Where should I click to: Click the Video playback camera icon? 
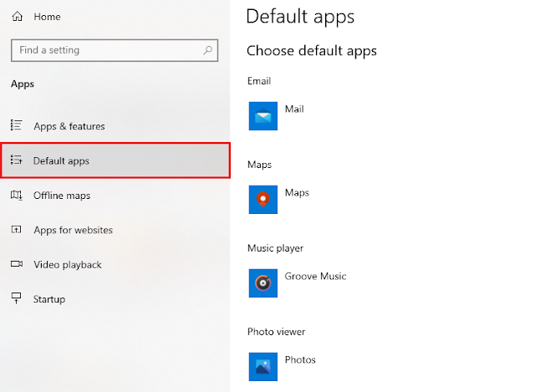tap(17, 264)
